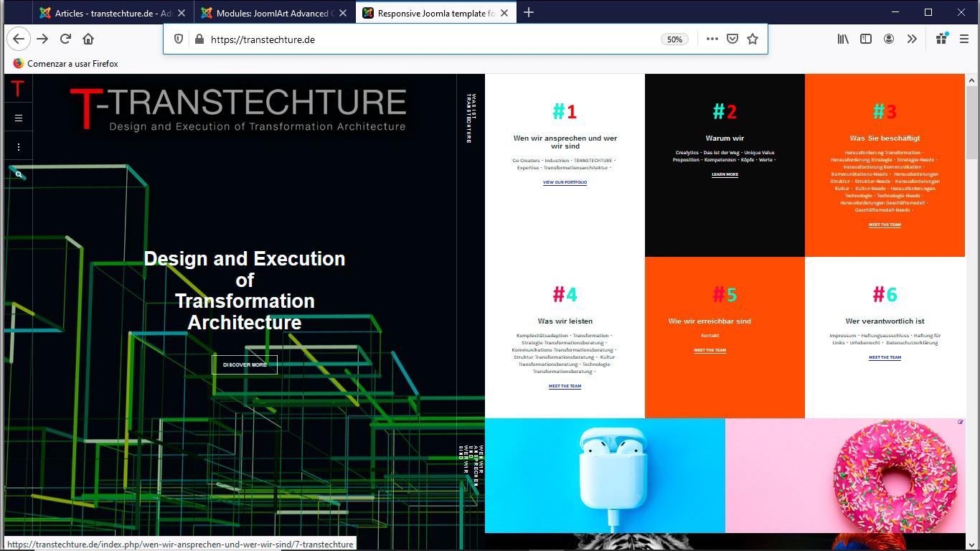Screen dimensions: 980x551
Task: Expand the toolbar overflow chevron
Action: (x=912, y=39)
